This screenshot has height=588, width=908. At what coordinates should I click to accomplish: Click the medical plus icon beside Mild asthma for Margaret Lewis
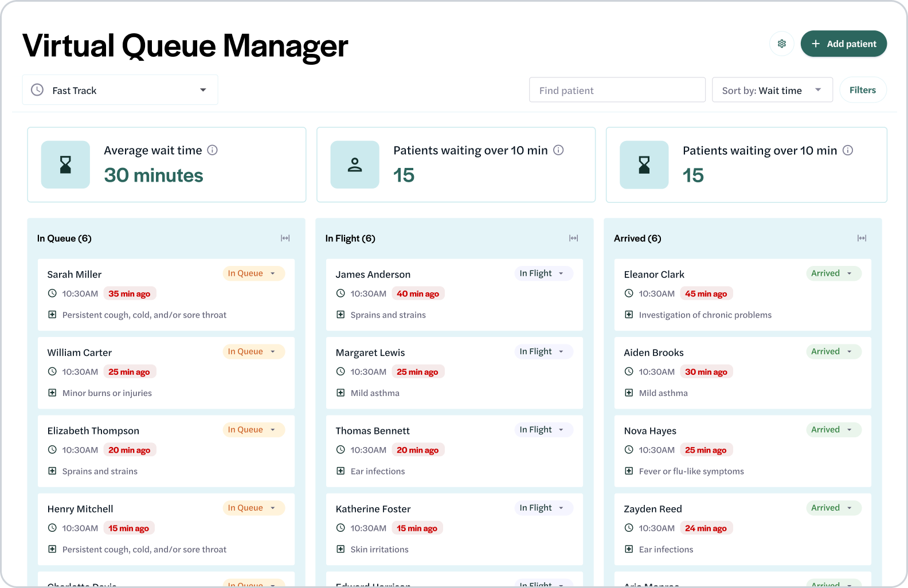tap(340, 393)
